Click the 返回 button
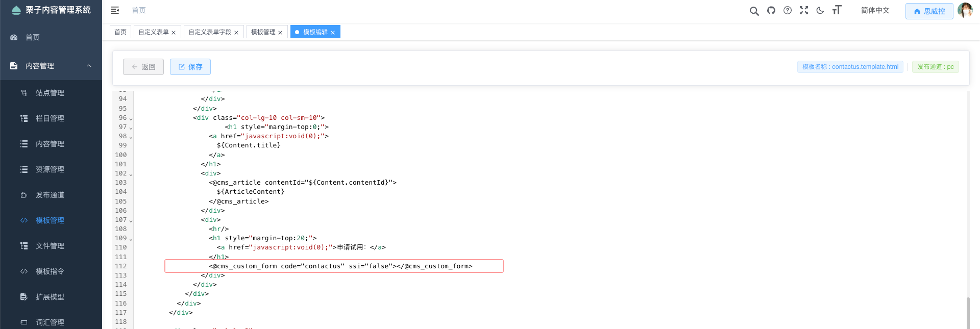The image size is (980, 329). [x=143, y=67]
